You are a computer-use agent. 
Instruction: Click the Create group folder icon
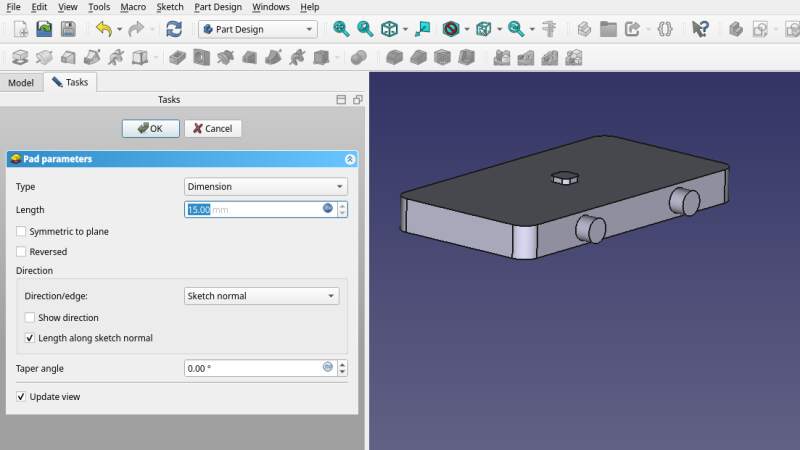(608, 29)
